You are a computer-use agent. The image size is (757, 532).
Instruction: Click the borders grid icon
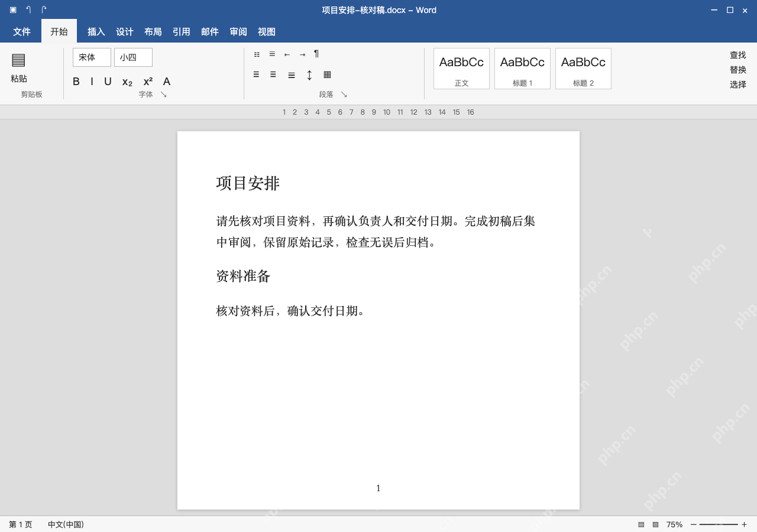tap(327, 74)
